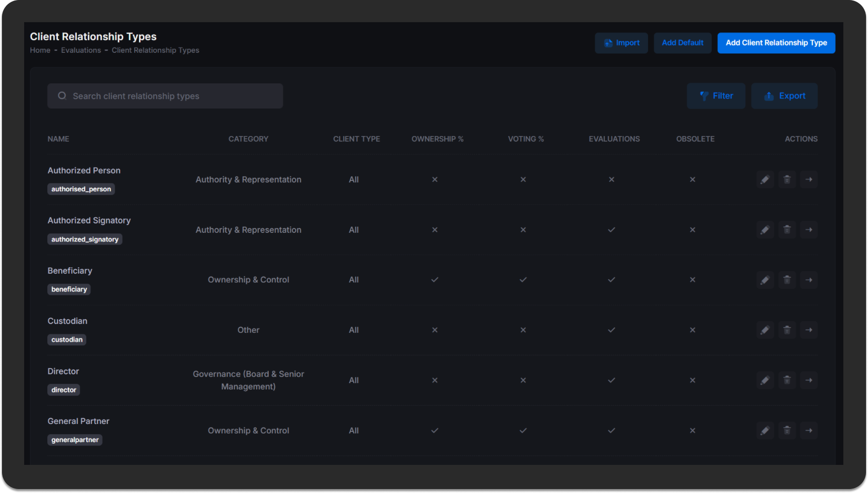The image size is (868, 493).
Task: Open General Partner using arrow icon
Action: click(809, 430)
